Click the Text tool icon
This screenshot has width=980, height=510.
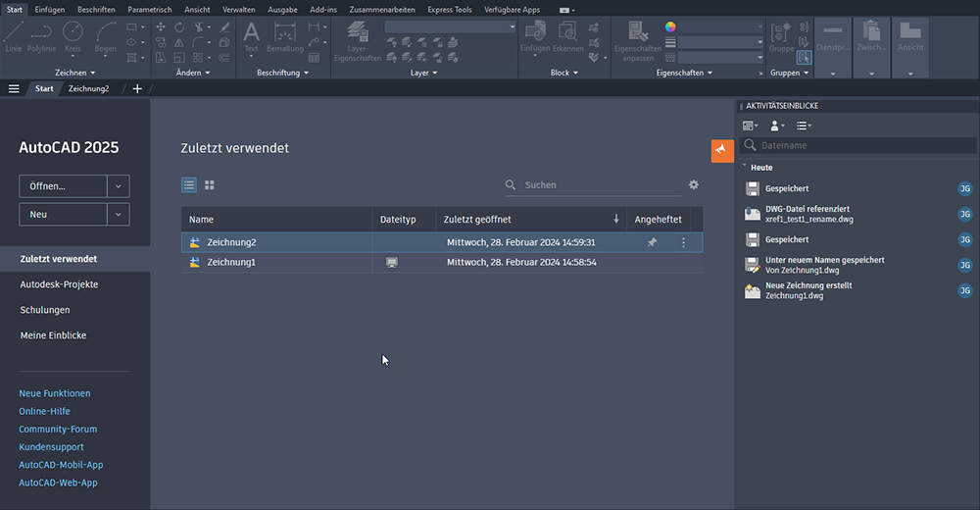click(x=251, y=36)
